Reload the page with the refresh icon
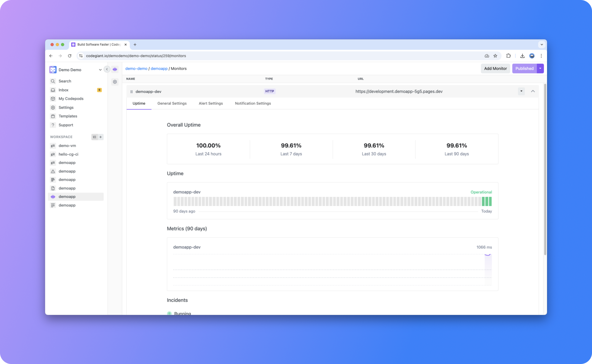 tap(70, 56)
